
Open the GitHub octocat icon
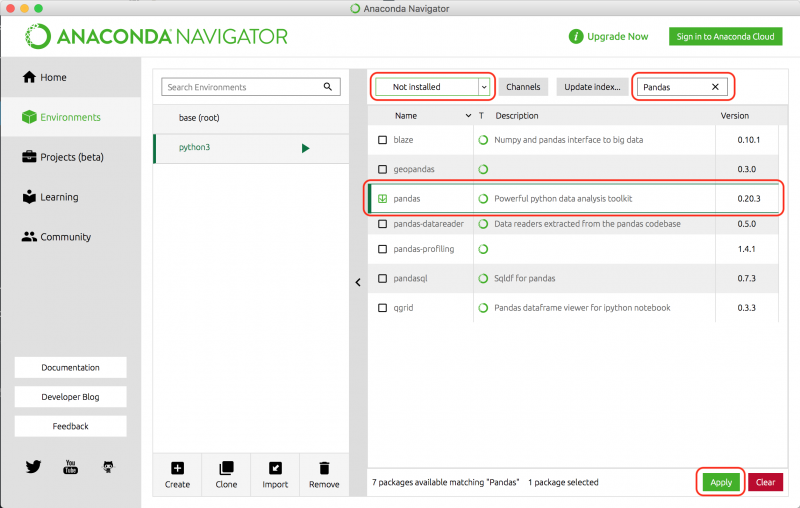pos(108,466)
